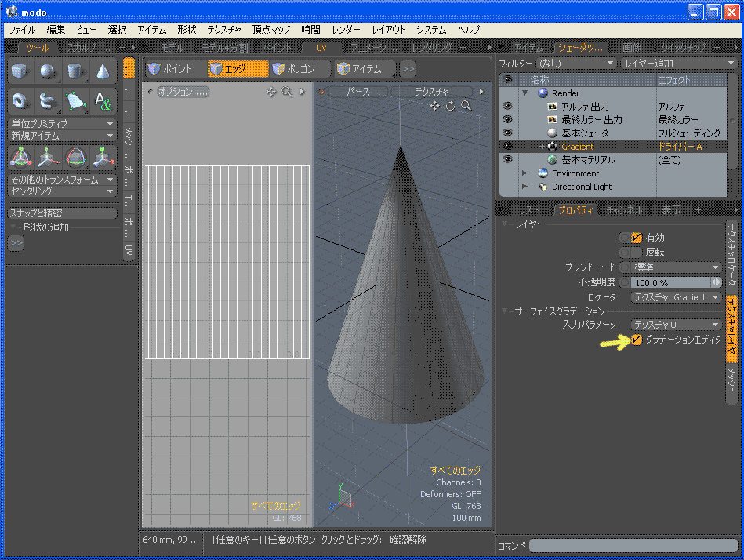The width and height of the screenshot is (744, 560).
Task: Click the 3D viewport move icon
Action: point(434,107)
